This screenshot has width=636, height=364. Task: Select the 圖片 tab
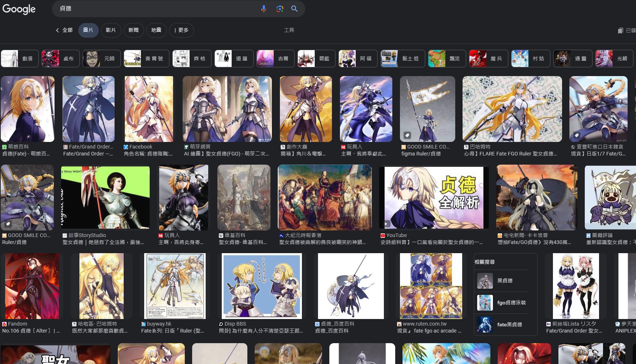tap(88, 30)
